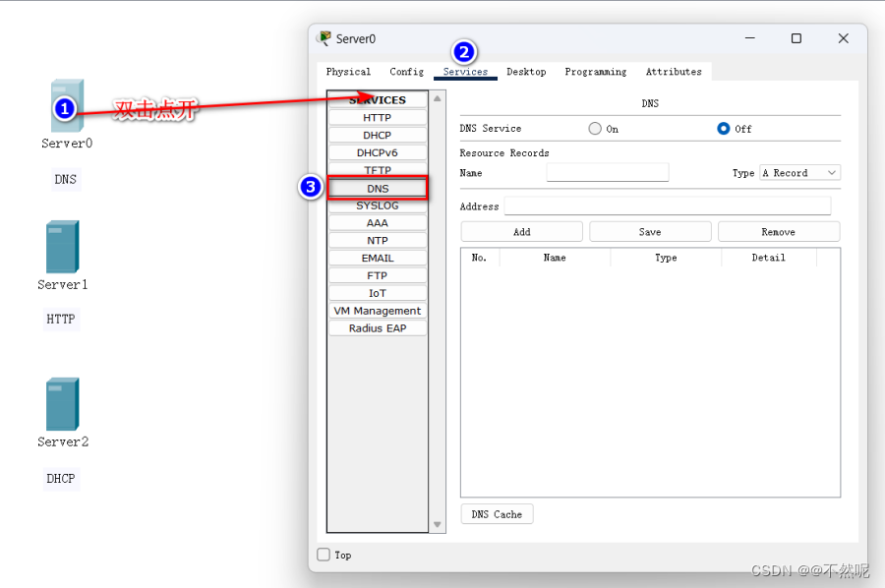Open the Desktop tab

pos(526,72)
